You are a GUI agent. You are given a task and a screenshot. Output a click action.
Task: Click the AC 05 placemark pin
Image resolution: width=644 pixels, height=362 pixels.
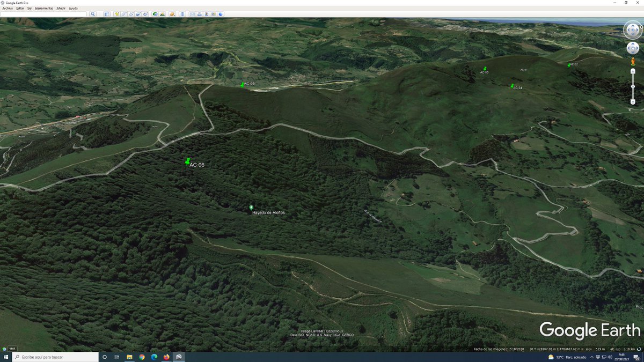[242, 84]
